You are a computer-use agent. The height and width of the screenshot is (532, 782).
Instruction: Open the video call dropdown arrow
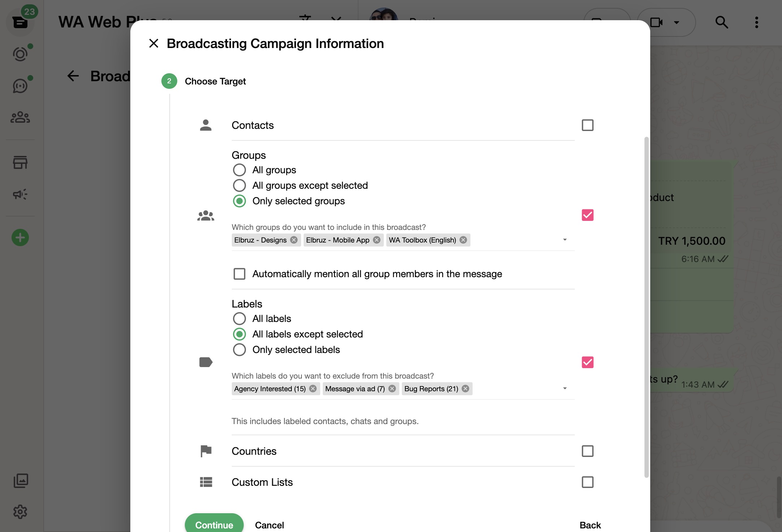(676, 22)
